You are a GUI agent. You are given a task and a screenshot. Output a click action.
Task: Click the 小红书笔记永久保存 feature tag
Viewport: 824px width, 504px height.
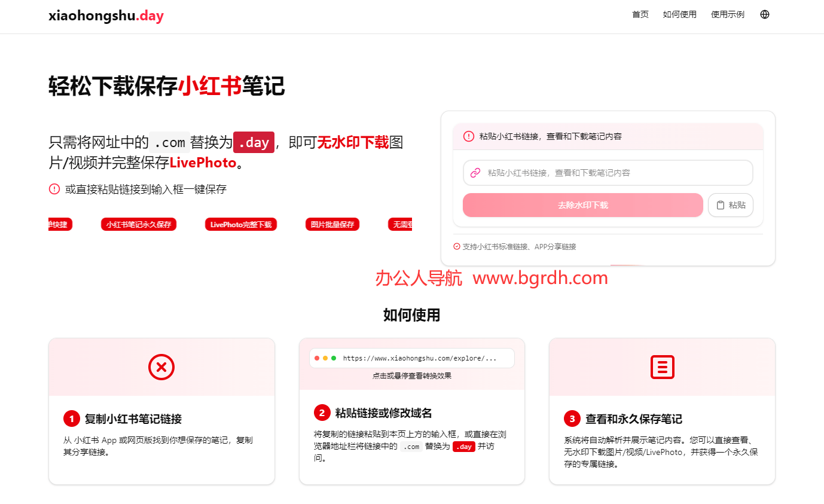(139, 225)
